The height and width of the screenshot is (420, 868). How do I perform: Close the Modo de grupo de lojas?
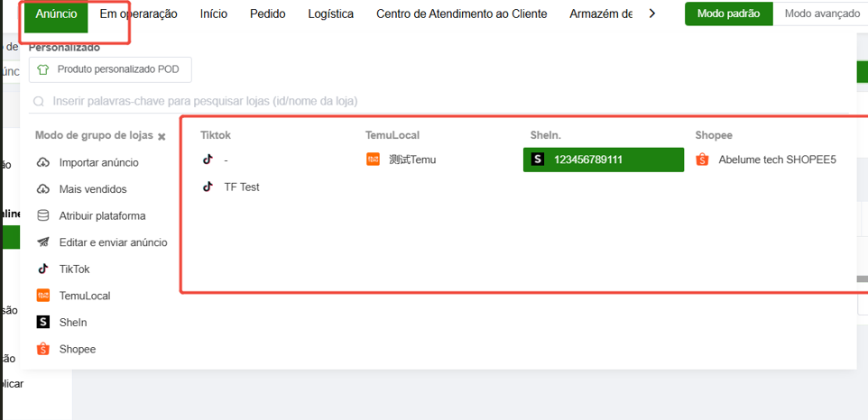click(162, 137)
